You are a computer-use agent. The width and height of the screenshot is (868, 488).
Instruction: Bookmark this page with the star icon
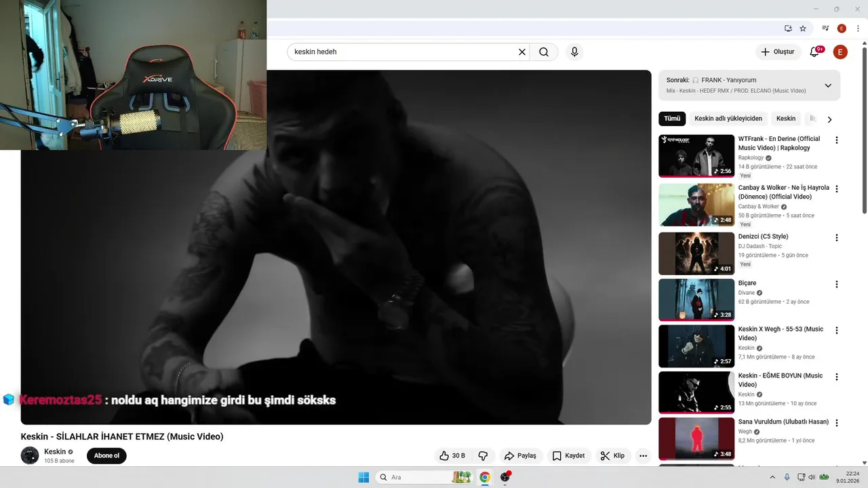[803, 28]
